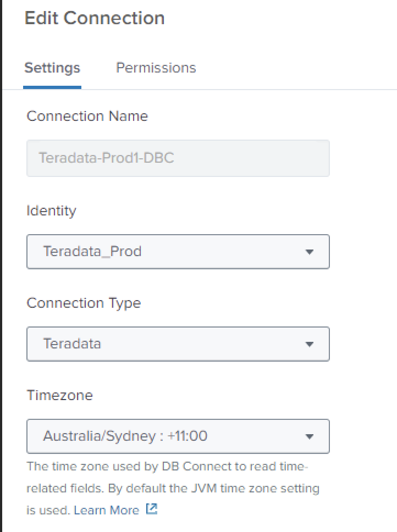
Task: Select the Teradata connection type value
Action: pyautogui.click(x=72, y=344)
